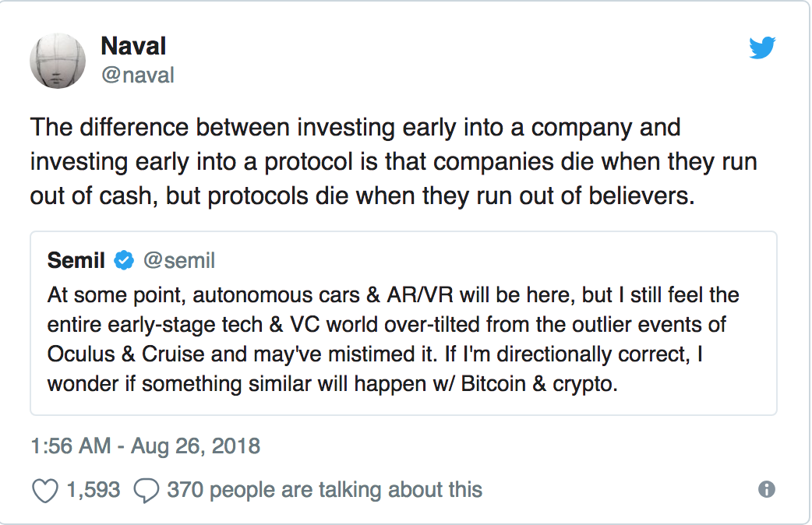Open the tweet info icon
The height and width of the screenshot is (525, 812).
pos(767,489)
